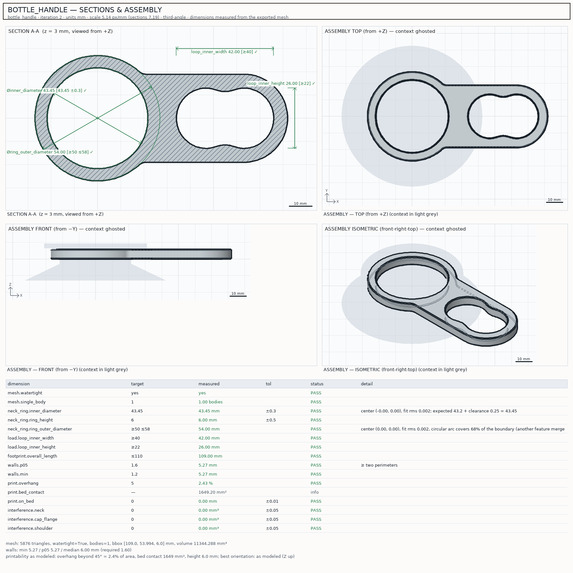The image size is (573, 573).
Task: Click the 'loop_inner_height 26.00 [≥22]' dimension label
Action: pos(281,83)
